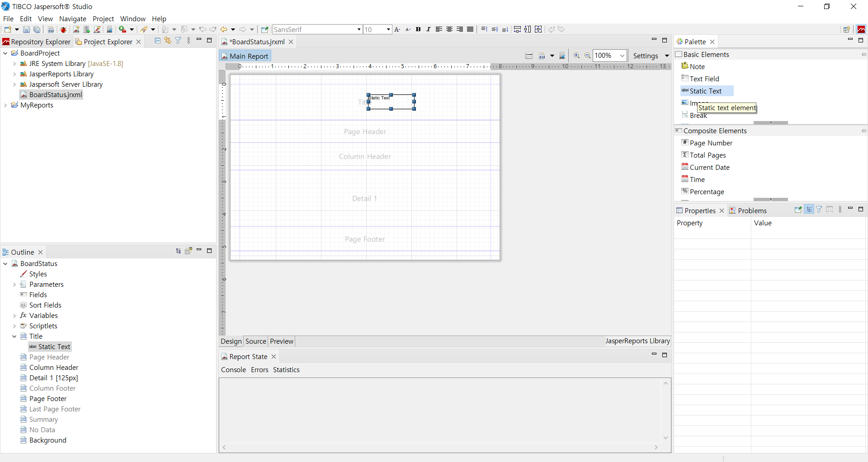Justify text in the toolbar
This screenshot has height=462, width=868.
(470, 29)
